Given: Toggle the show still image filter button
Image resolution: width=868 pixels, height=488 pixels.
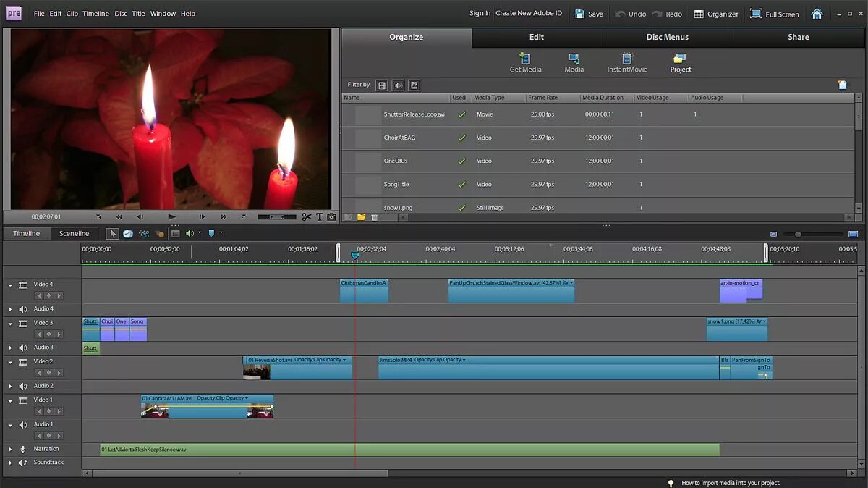Looking at the screenshot, I should pyautogui.click(x=414, y=85).
